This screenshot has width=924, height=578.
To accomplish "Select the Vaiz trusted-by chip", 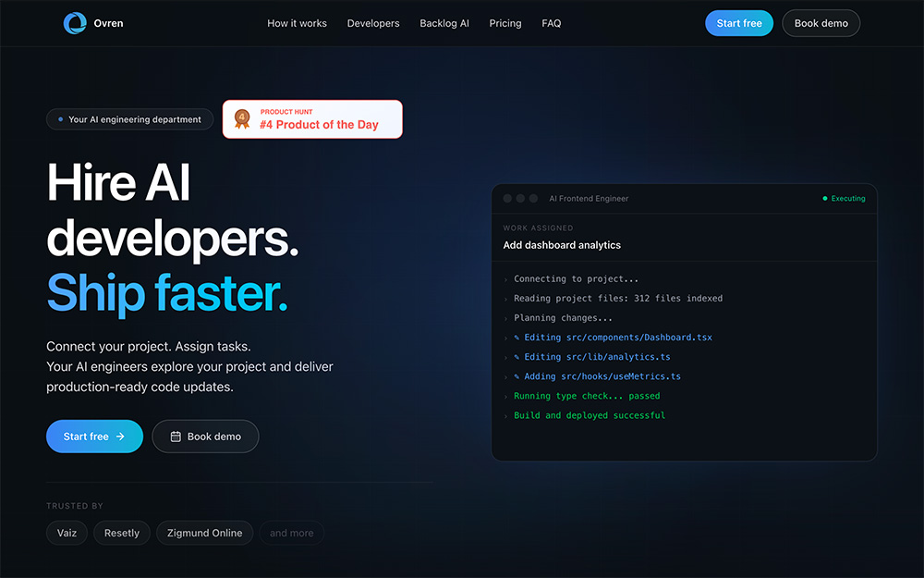I will 67,533.
